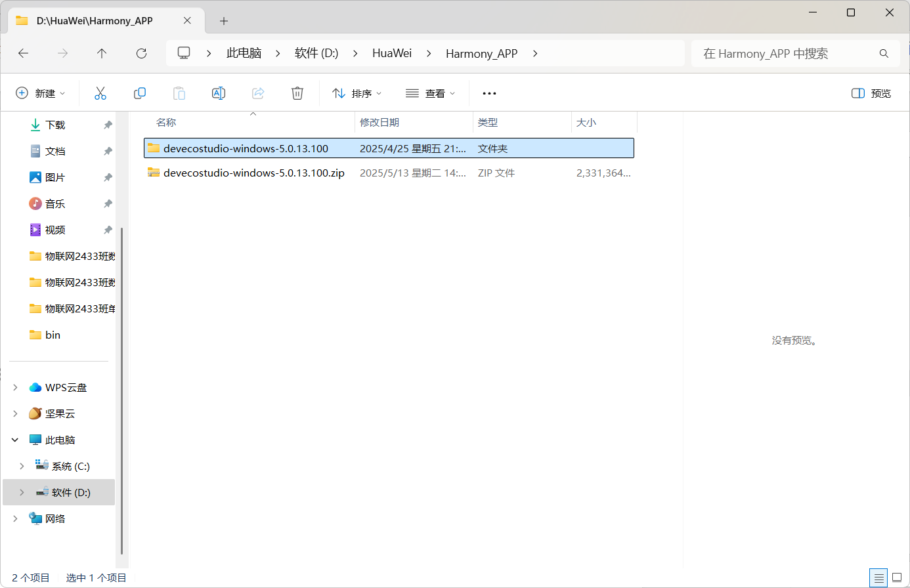Click Harmony_APP in the address breadcrumb
This screenshot has height=588, width=910.
click(482, 53)
